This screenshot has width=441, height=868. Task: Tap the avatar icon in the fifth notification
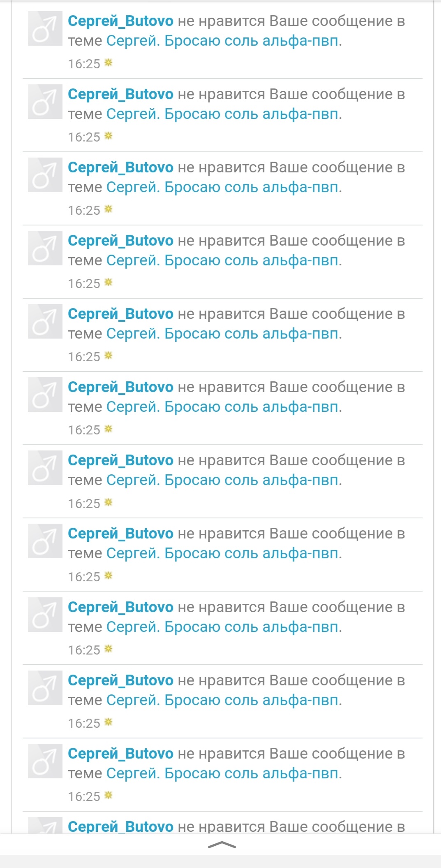pyautogui.click(x=45, y=321)
